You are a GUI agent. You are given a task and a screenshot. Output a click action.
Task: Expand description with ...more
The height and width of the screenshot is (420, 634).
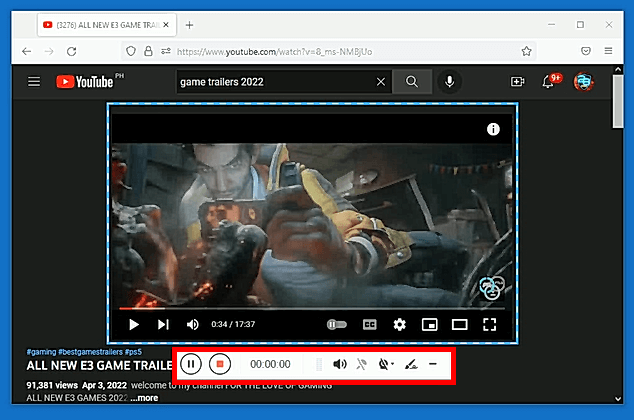[x=144, y=398]
